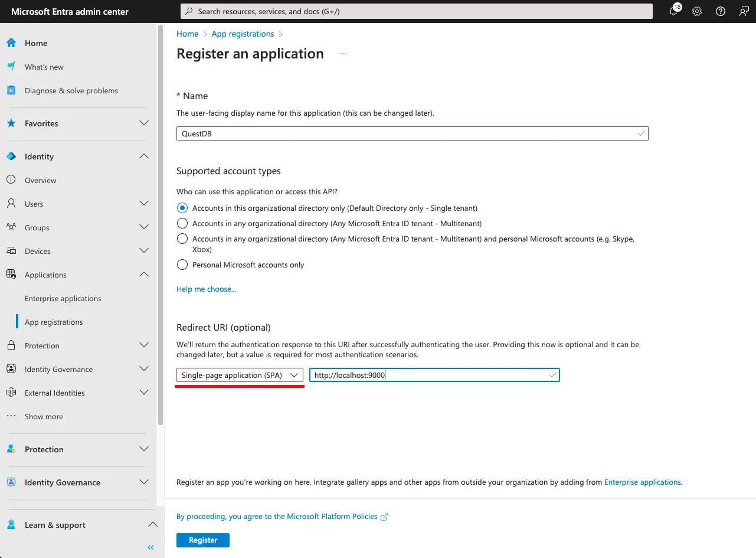Click the help question mark icon

click(720, 11)
